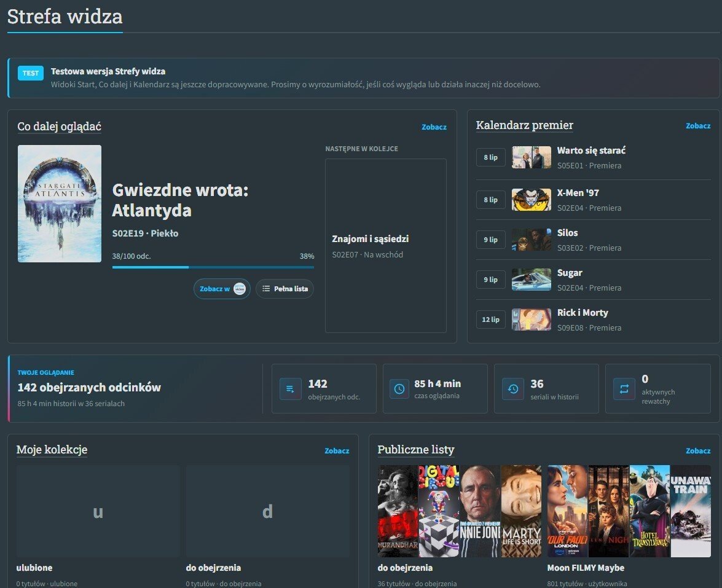
Task: Click the watched episodes stat icon
Action: click(x=290, y=389)
